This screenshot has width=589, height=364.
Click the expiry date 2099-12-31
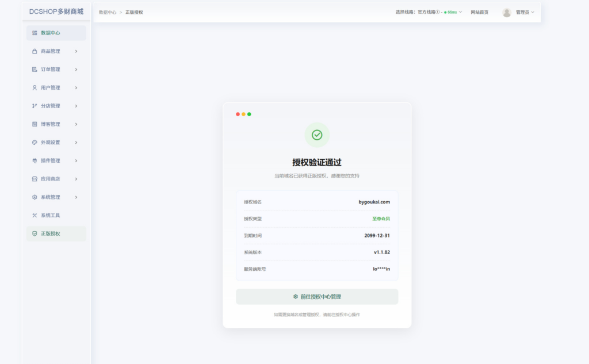(377, 236)
